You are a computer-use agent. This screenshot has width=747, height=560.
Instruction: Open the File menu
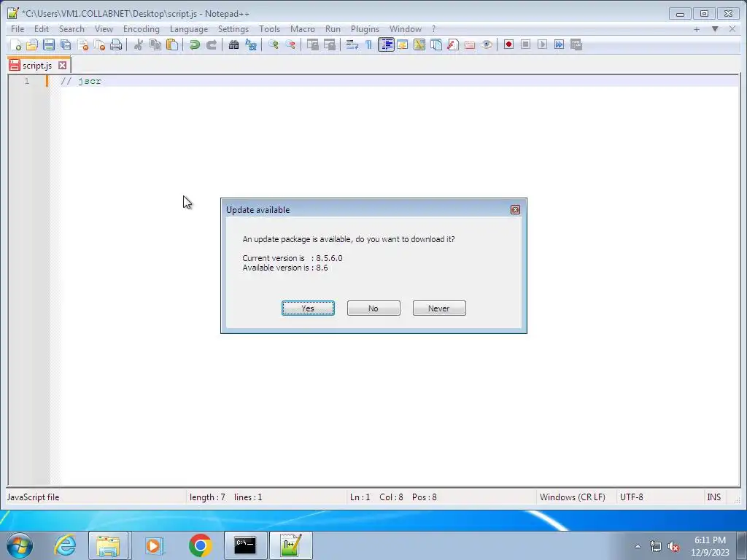click(x=18, y=29)
